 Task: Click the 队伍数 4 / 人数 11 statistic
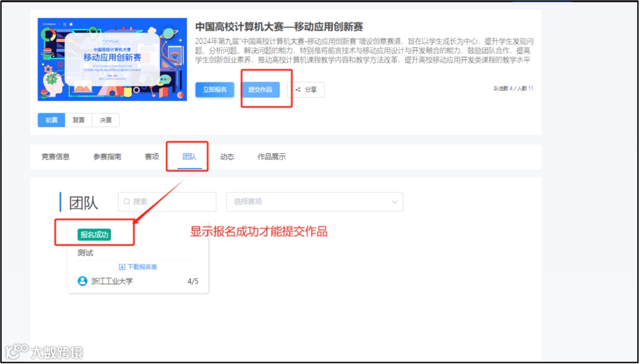513,88
